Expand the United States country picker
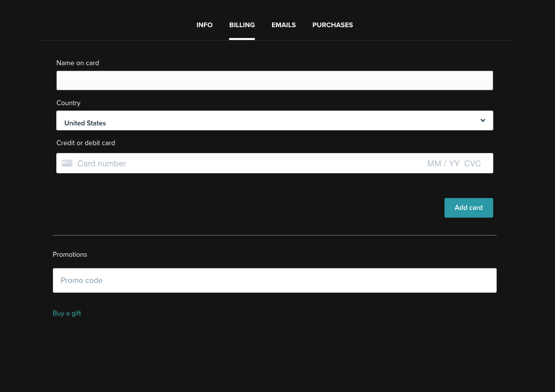 [275, 120]
